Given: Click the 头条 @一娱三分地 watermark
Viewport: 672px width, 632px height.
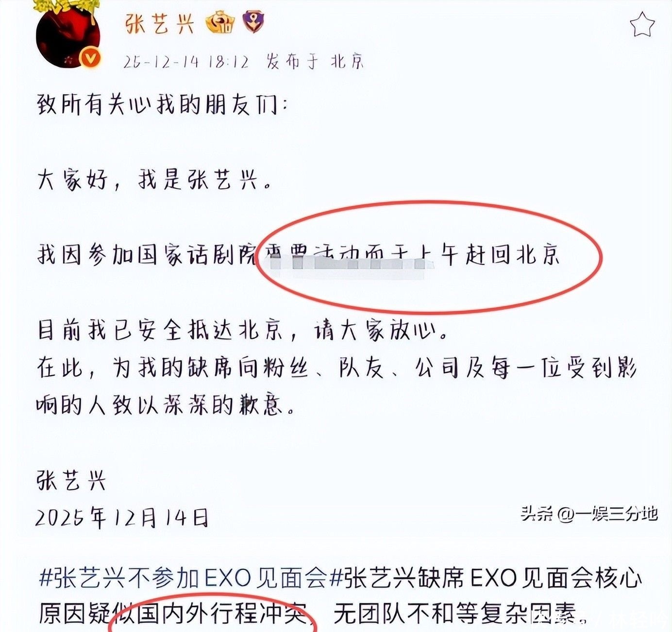Looking at the screenshot, I should (589, 513).
